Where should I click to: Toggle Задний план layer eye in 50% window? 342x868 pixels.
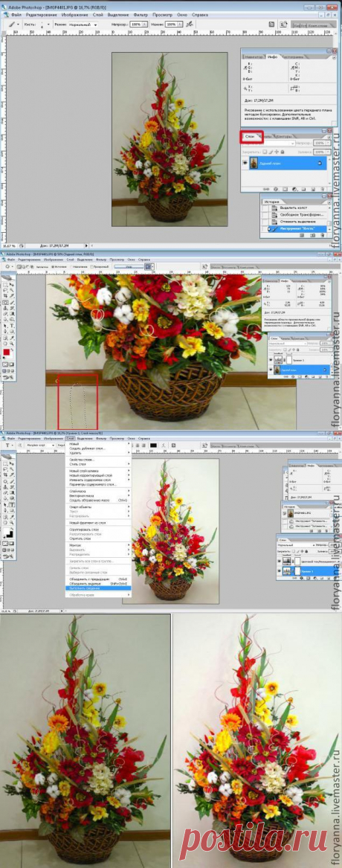coord(271,370)
